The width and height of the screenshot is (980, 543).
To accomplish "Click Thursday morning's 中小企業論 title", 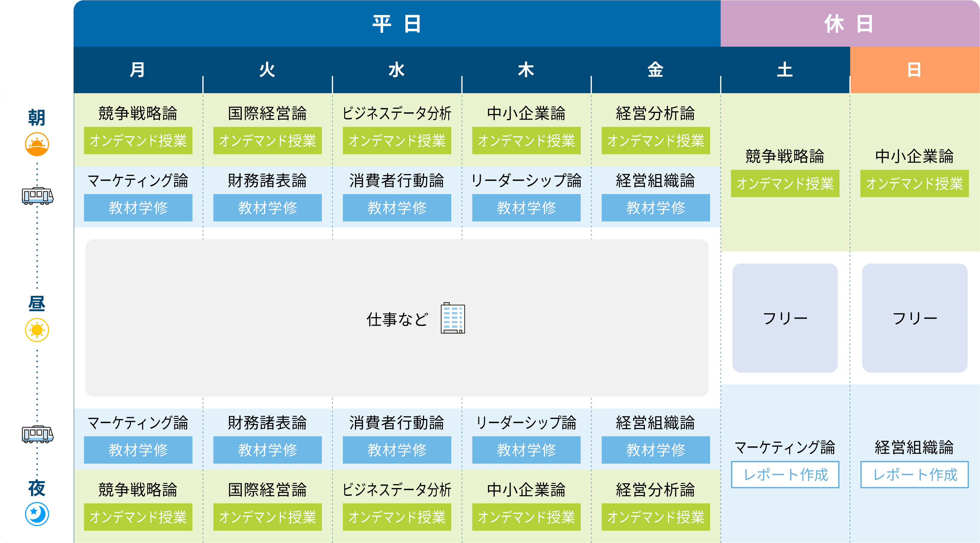I will (526, 114).
